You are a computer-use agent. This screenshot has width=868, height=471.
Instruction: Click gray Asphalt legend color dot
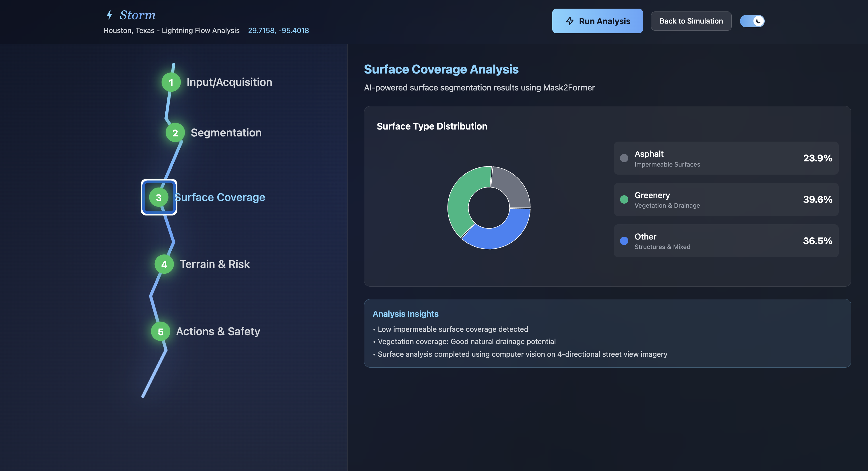pyautogui.click(x=624, y=158)
